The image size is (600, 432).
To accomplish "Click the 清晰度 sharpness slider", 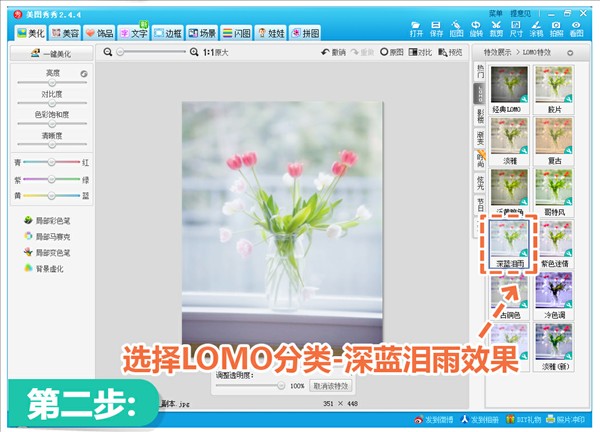I will tap(52, 145).
